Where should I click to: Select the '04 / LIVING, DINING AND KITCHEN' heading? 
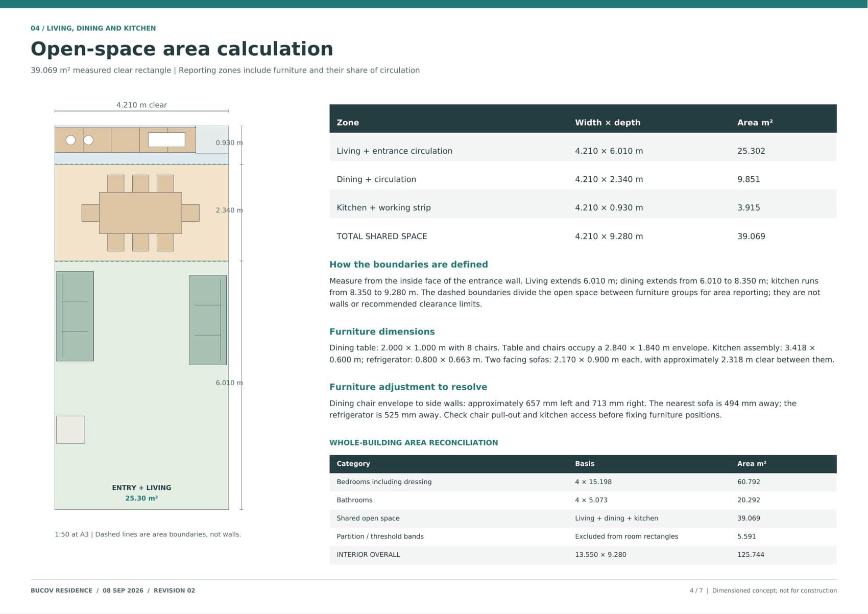click(93, 28)
